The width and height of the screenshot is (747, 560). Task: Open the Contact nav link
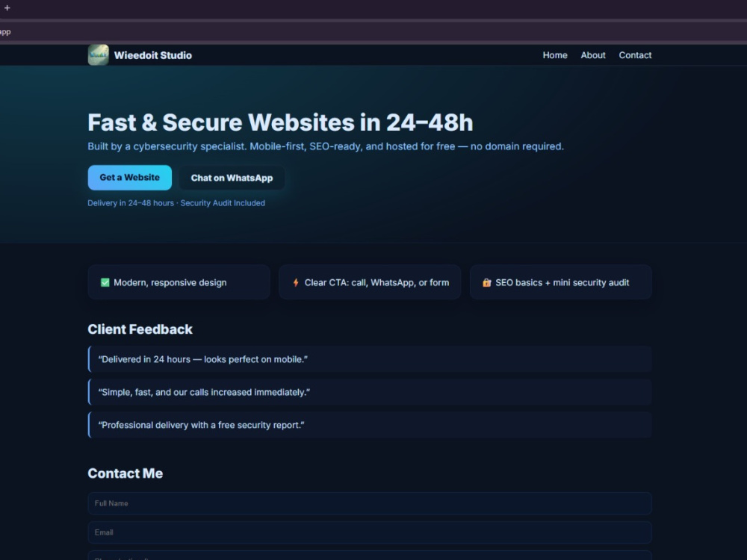click(635, 55)
